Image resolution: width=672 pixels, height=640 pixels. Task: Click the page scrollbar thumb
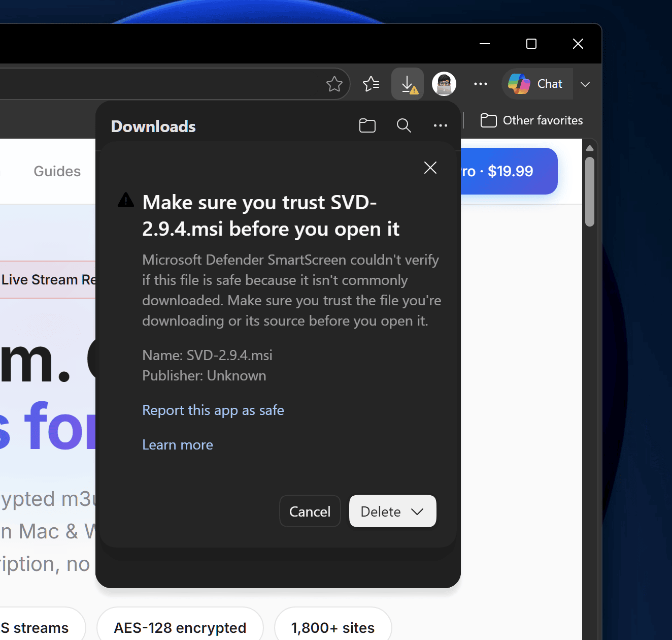590,191
